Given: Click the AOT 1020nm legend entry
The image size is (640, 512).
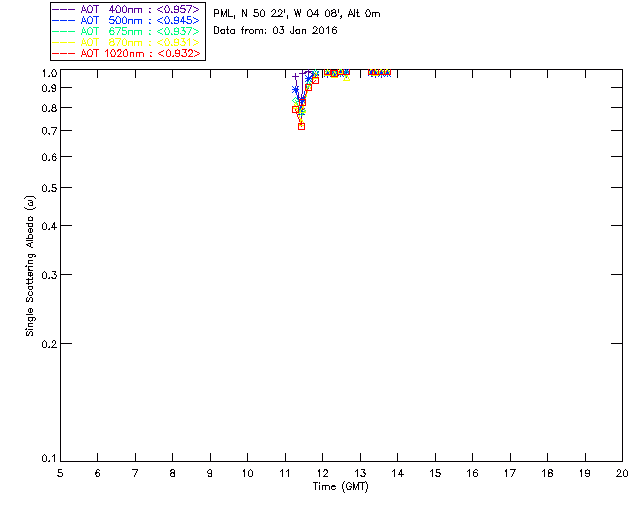Looking at the screenshot, I should 126,53.
